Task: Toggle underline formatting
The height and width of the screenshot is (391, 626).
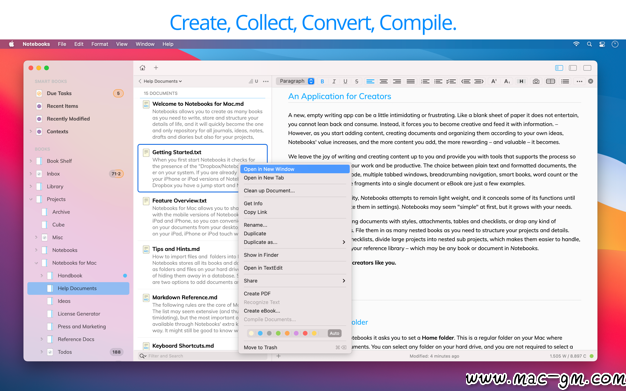Action: click(x=345, y=81)
